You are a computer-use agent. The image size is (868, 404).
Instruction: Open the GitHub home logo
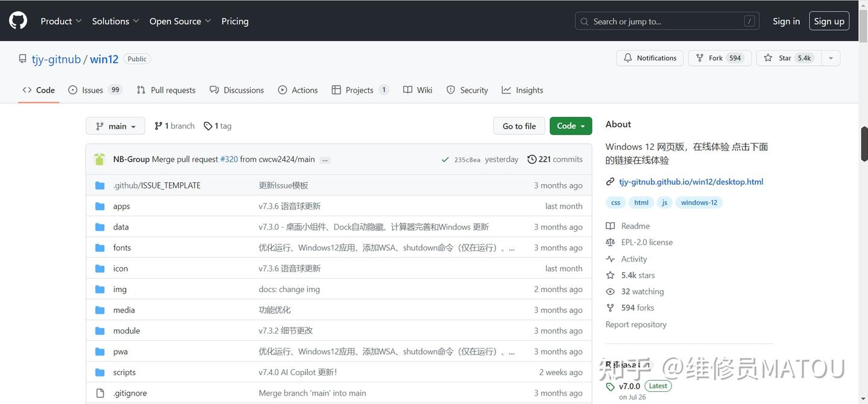point(17,20)
